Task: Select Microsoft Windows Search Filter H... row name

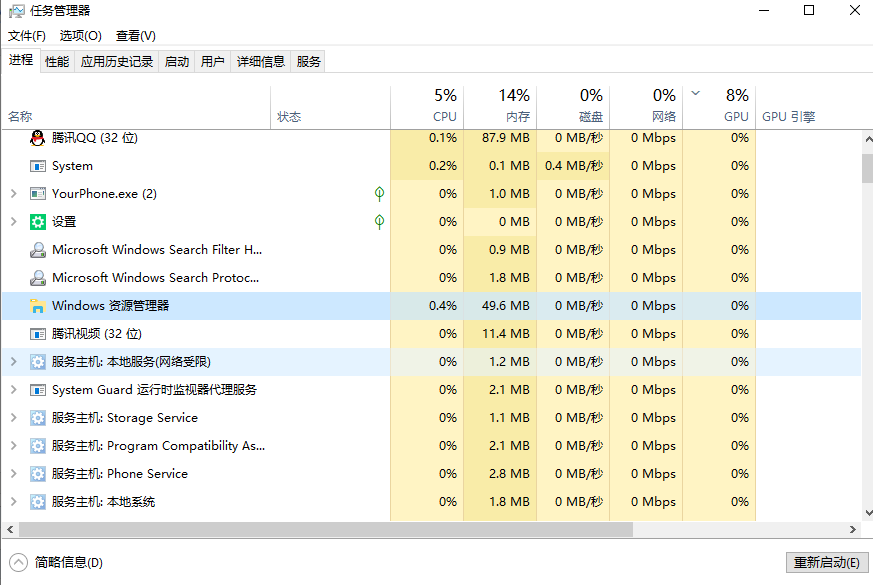Action: click(157, 250)
